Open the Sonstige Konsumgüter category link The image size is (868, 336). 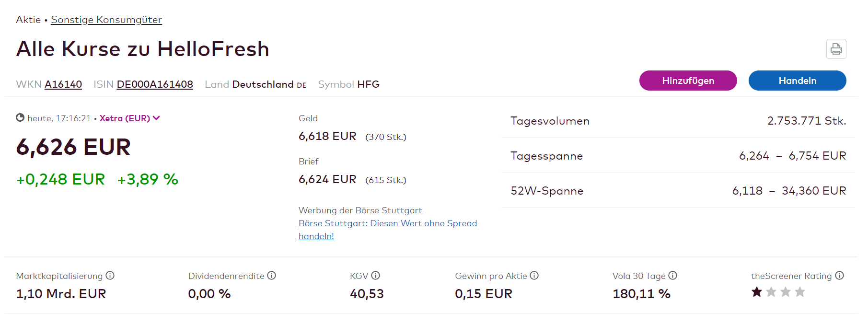[106, 20]
